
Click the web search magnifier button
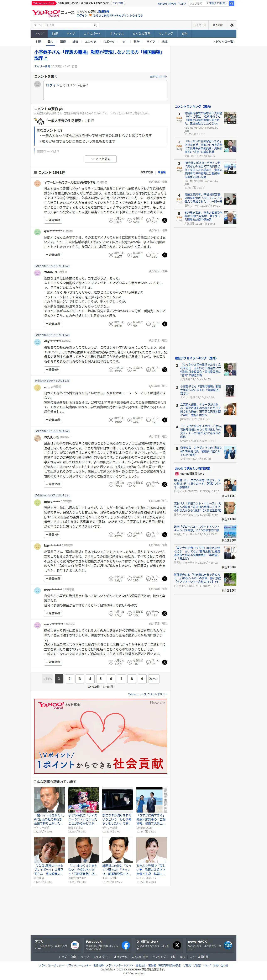coord(232,3)
